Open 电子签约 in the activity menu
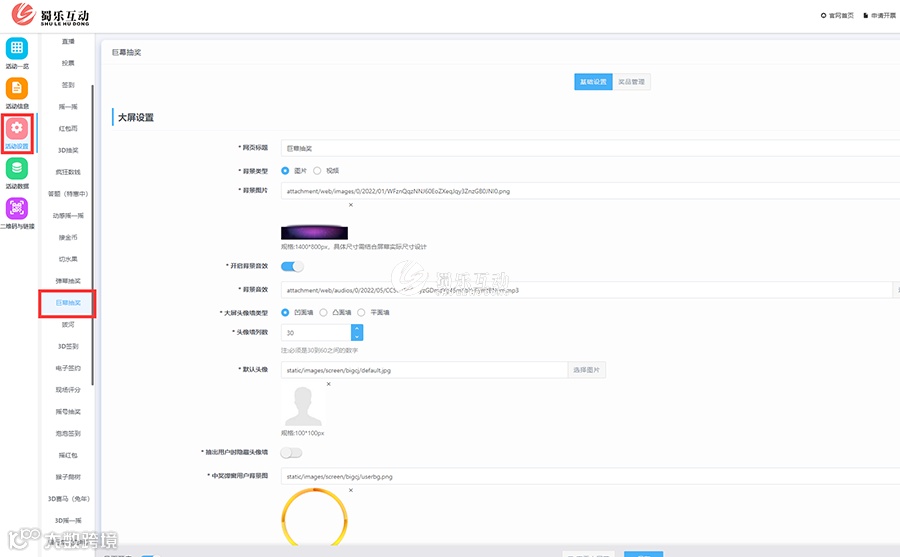The image size is (900, 557). click(x=68, y=368)
